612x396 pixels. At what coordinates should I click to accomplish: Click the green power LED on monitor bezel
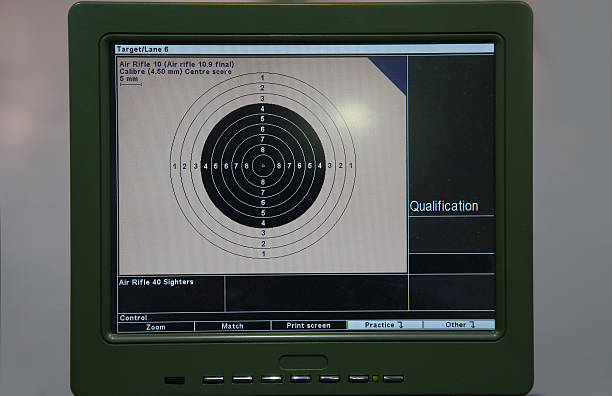coord(375,378)
